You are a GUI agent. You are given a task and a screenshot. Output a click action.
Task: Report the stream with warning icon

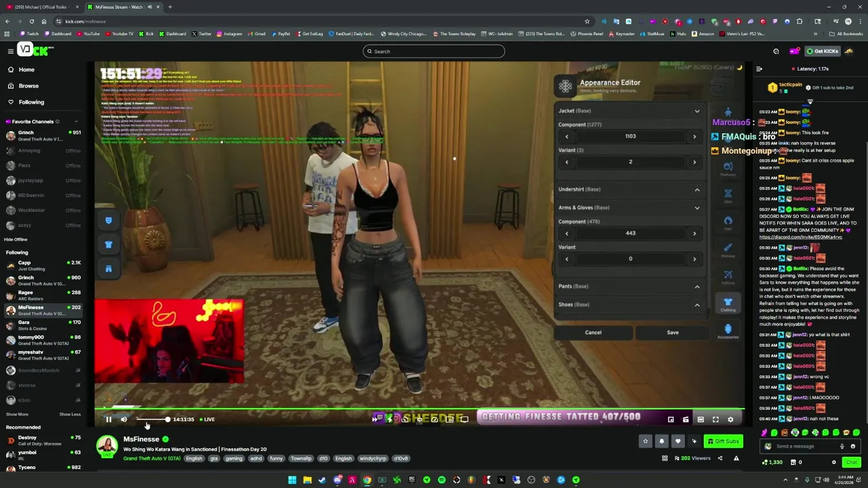[736, 458]
